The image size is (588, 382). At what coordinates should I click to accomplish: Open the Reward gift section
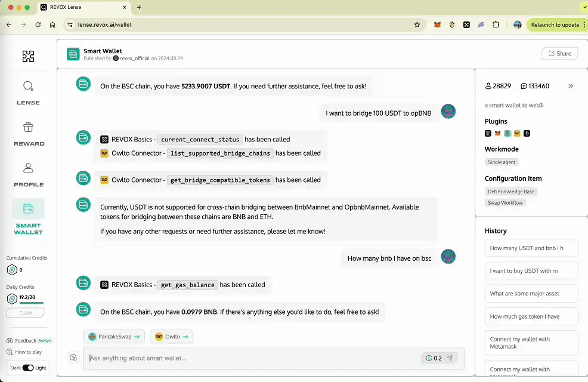point(29,134)
